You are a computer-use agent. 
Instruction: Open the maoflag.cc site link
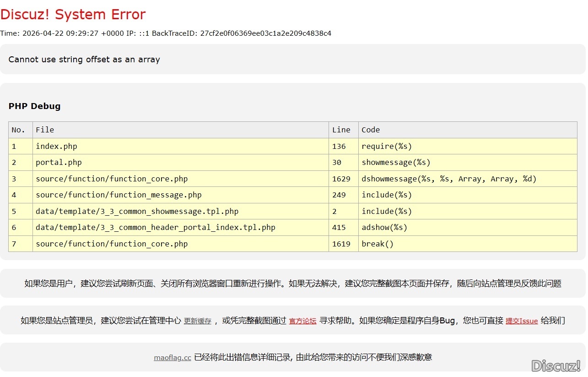coord(173,358)
